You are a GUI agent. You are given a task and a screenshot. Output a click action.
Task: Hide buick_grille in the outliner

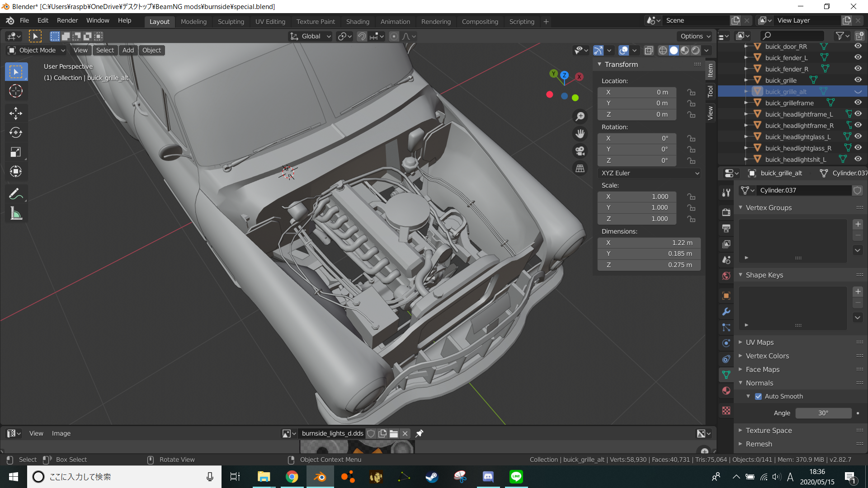tap(858, 80)
